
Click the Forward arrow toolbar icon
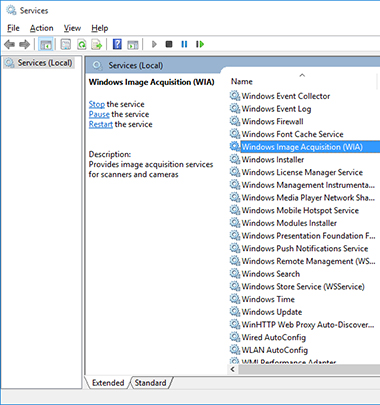coord(24,44)
